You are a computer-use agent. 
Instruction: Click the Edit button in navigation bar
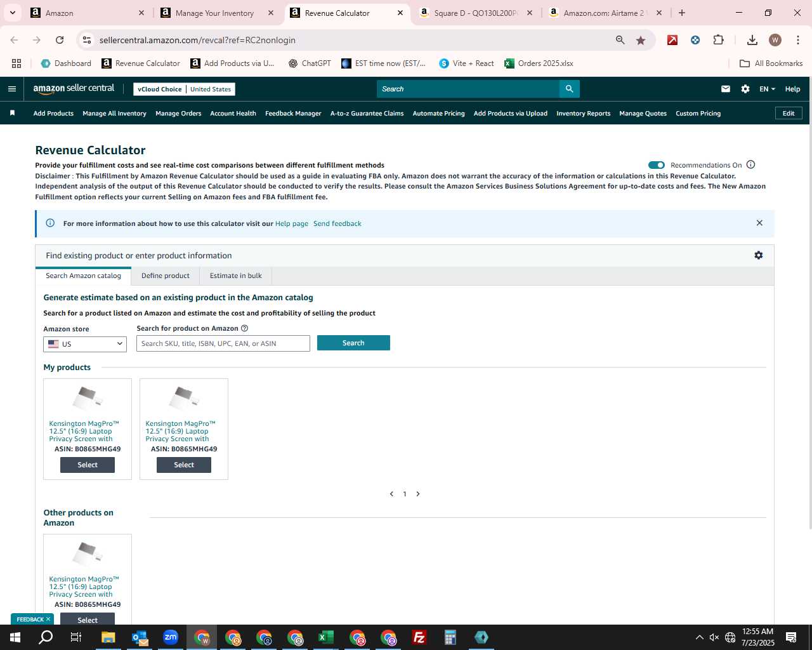[789, 113]
